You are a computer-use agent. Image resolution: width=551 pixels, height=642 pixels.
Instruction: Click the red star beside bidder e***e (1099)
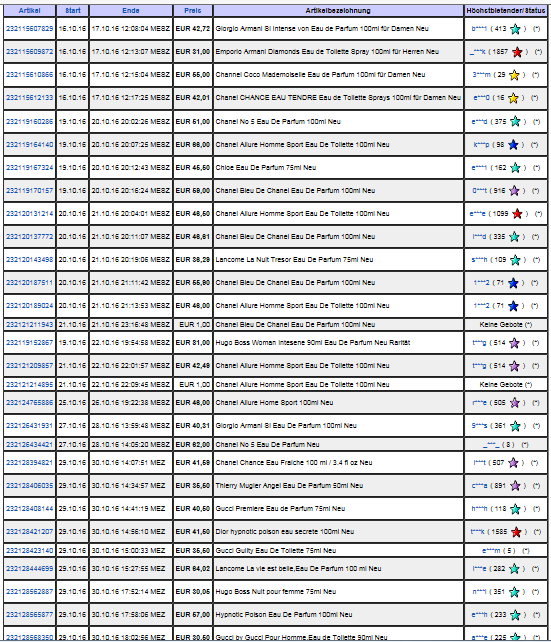[x=517, y=214]
